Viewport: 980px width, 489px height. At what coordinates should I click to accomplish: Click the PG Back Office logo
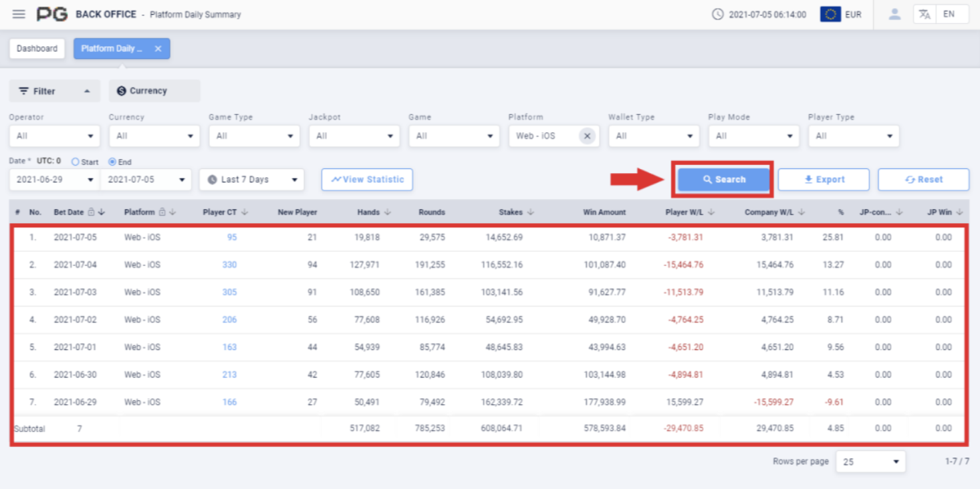click(53, 14)
